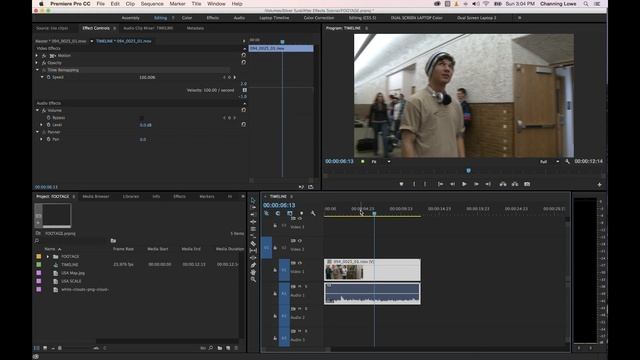Switch to Audio workspace
Viewport: 640px width, 360px height.
[x=239, y=18]
